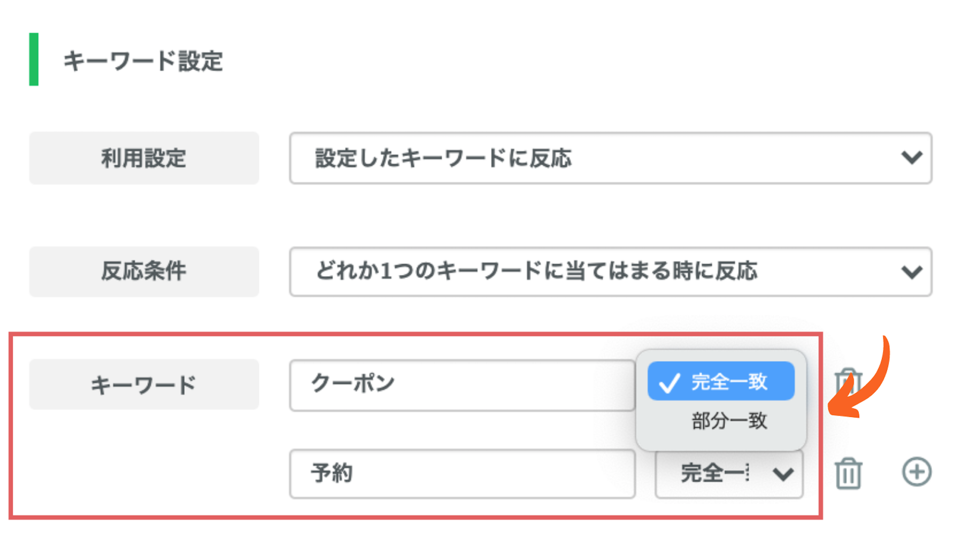Open match type dropdown for 予約
The image size is (980, 556).
729,474
